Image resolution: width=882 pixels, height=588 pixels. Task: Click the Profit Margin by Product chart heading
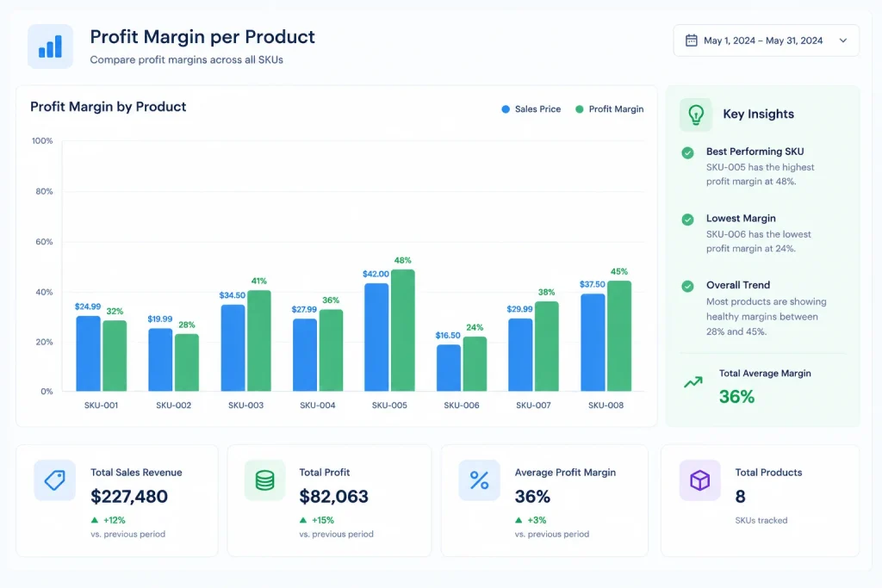click(x=108, y=107)
